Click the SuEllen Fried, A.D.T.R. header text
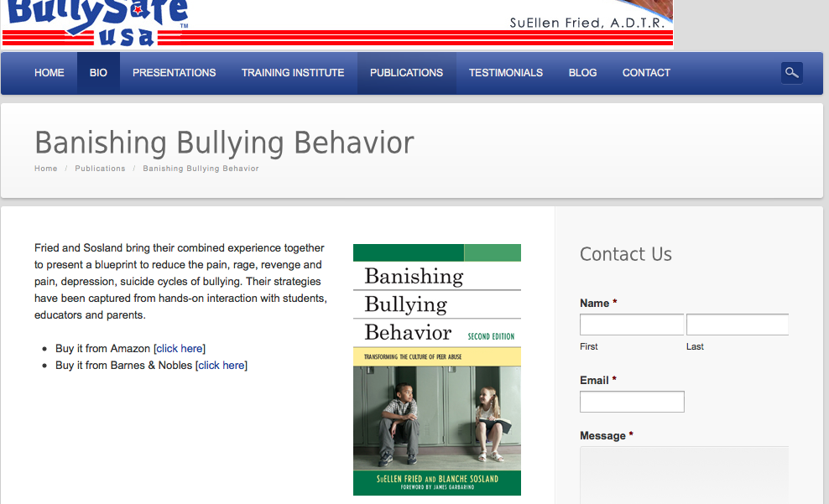Image resolution: width=829 pixels, height=504 pixels. 587,23
